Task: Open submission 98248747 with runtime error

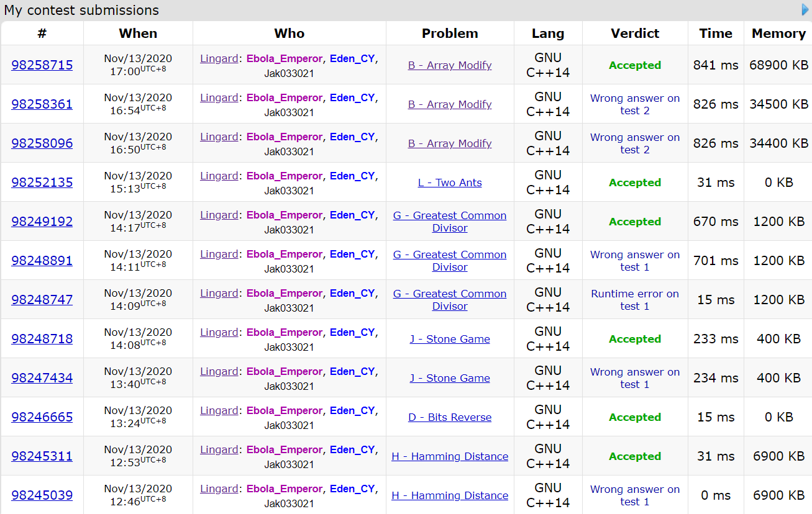Action: click(x=42, y=300)
